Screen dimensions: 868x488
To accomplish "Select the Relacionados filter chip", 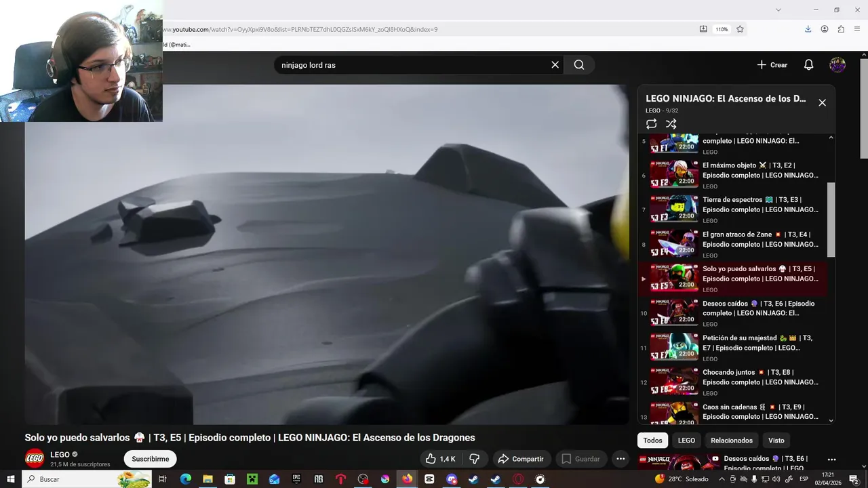I will pyautogui.click(x=732, y=441).
